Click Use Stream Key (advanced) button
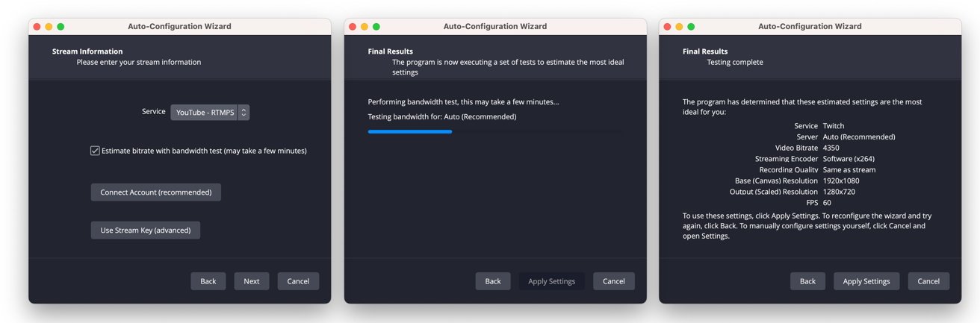This screenshot has height=323, width=980. (x=146, y=231)
